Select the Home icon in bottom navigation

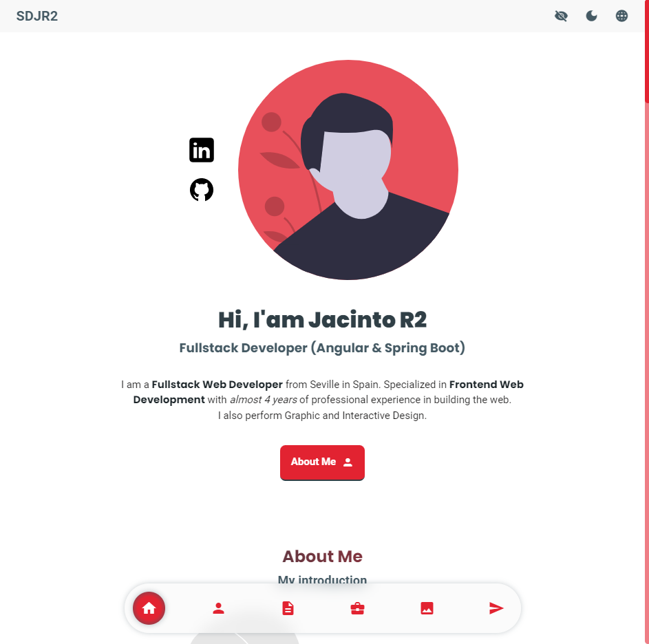149,608
